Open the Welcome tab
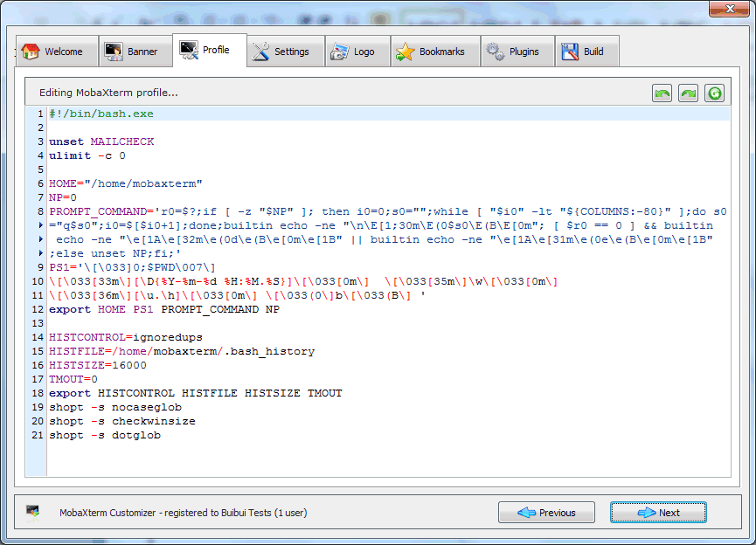The height and width of the screenshot is (545, 756). (x=57, y=51)
